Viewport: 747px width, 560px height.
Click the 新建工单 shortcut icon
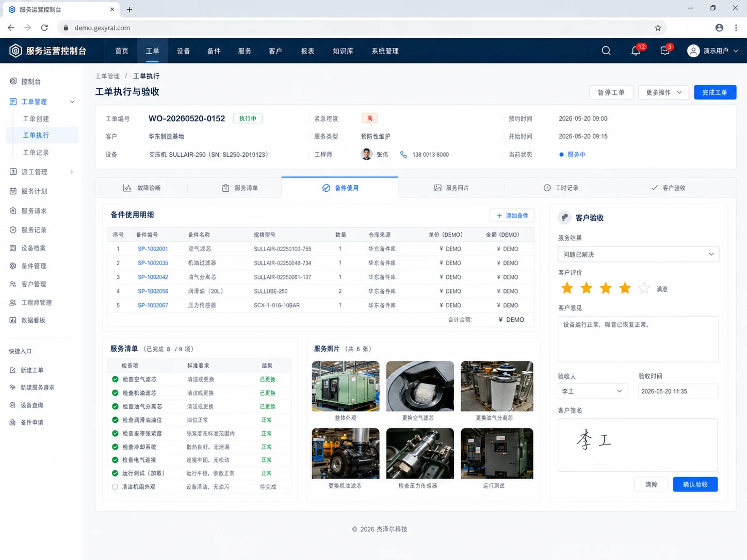tap(13, 370)
